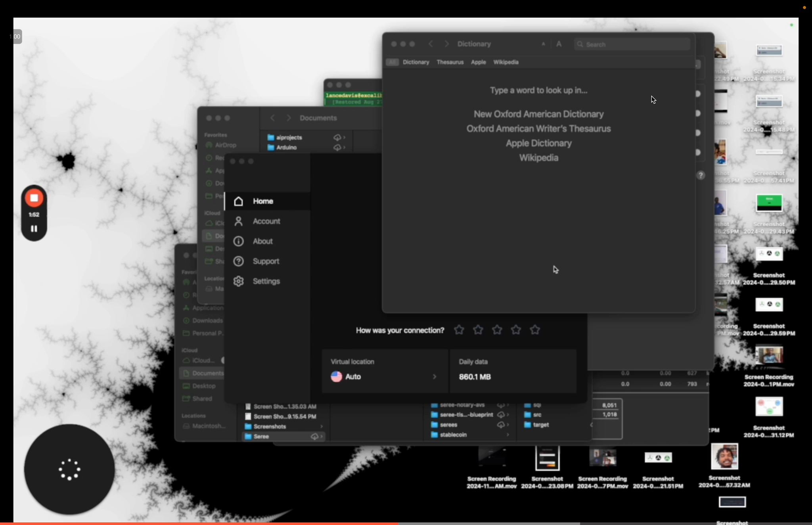
Task: Open Wikipedia in the centered source list
Action: pyautogui.click(x=538, y=158)
